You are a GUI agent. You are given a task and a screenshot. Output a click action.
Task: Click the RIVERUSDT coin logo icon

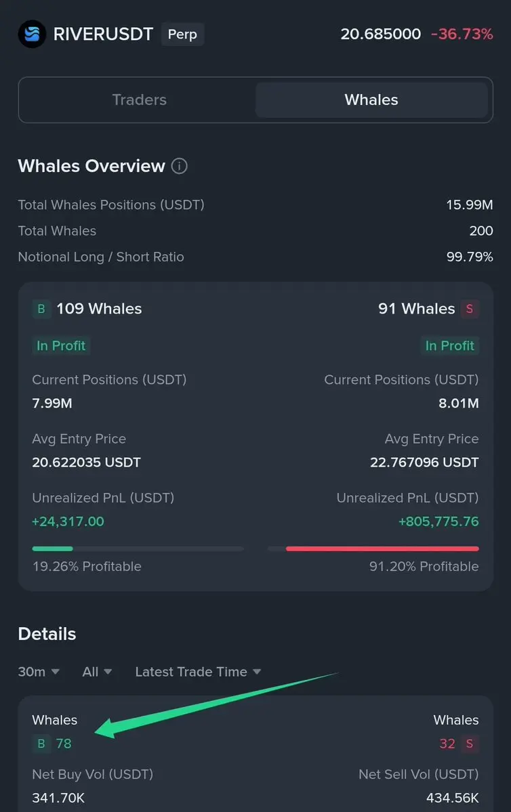click(31, 34)
